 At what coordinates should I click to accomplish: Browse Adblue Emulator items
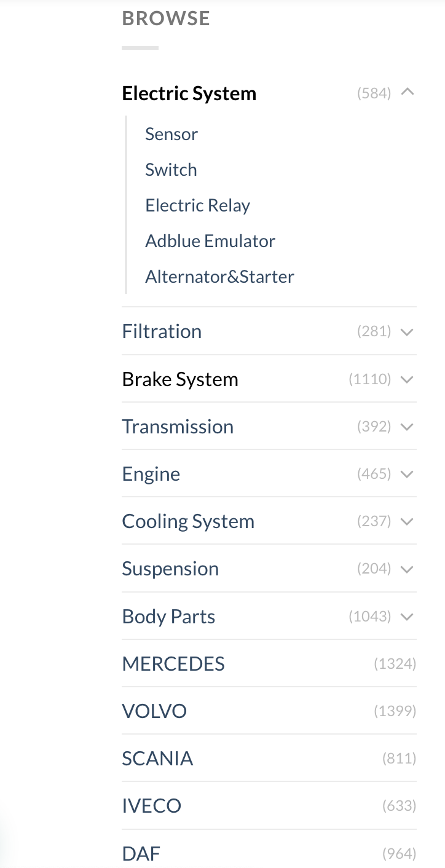coord(210,241)
